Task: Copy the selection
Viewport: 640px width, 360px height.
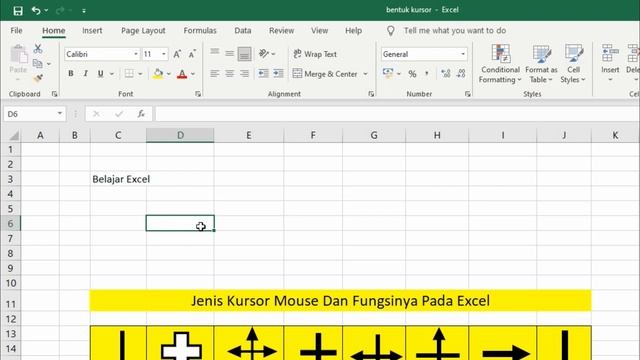Action: point(38,63)
